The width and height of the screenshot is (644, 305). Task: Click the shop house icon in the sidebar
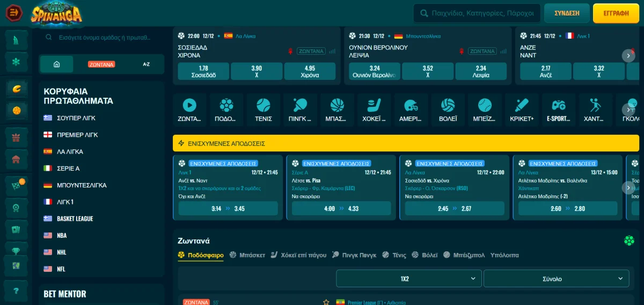click(x=16, y=159)
